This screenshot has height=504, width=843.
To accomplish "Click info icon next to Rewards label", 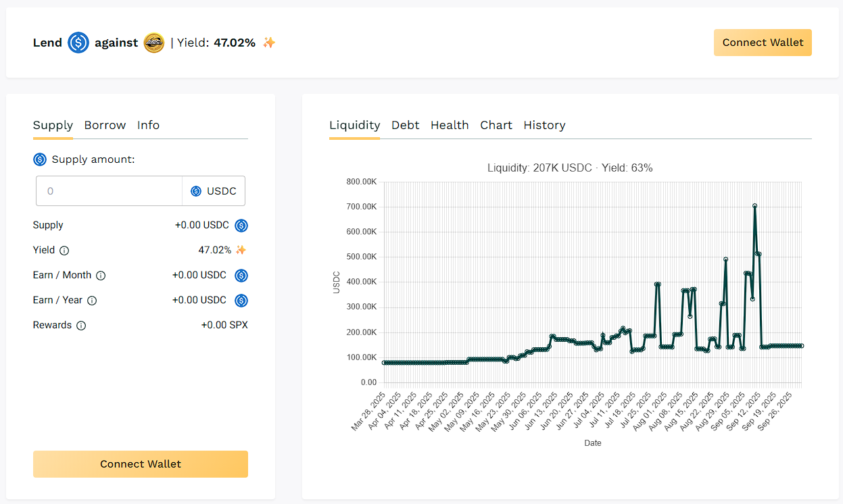I will [81, 326].
